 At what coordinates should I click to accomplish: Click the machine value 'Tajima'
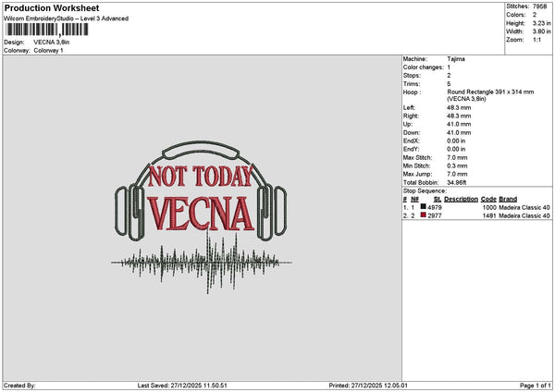coord(456,59)
